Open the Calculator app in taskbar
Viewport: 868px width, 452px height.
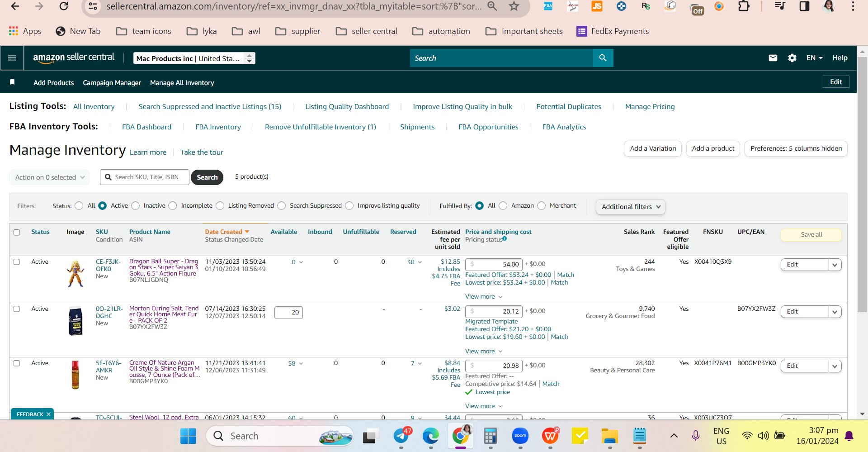click(x=490, y=436)
